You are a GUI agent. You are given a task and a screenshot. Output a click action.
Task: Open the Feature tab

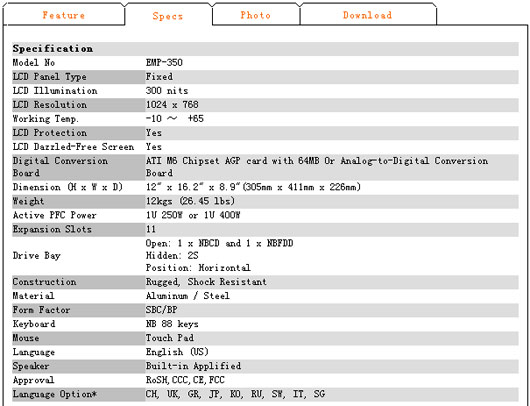(x=64, y=15)
